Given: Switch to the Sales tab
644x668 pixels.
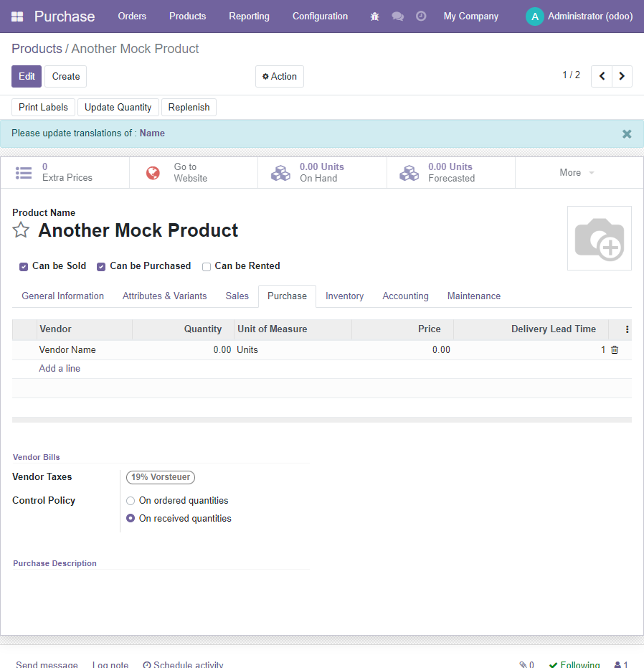Looking at the screenshot, I should point(237,296).
